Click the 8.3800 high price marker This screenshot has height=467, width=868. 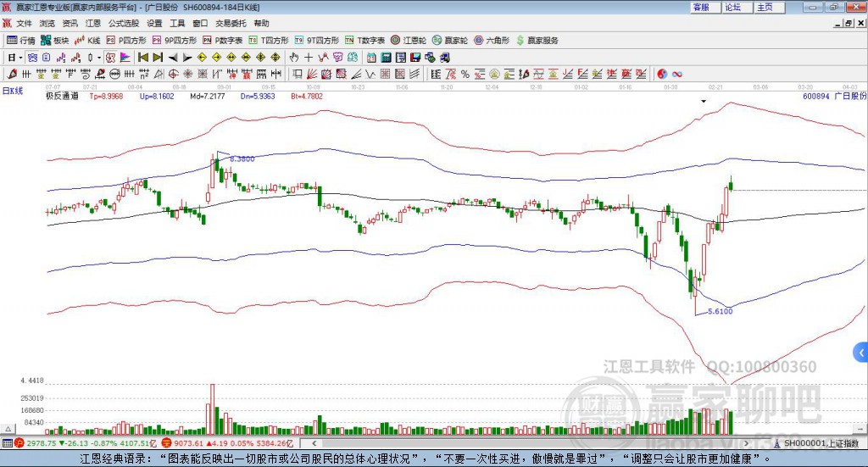(x=242, y=158)
